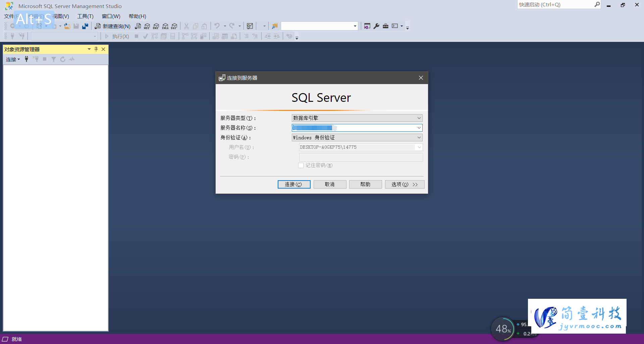
Task: Toggle the 记住密码(M) checkbox
Action: [x=301, y=165]
